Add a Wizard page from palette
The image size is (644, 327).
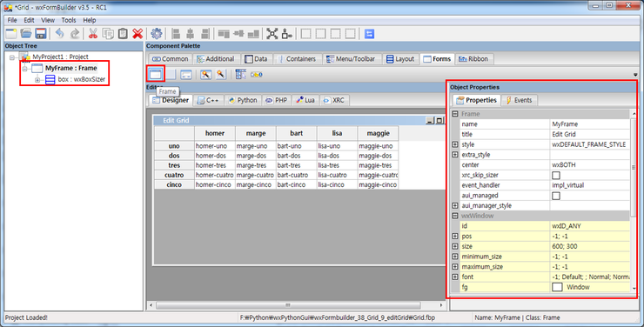coord(221,74)
